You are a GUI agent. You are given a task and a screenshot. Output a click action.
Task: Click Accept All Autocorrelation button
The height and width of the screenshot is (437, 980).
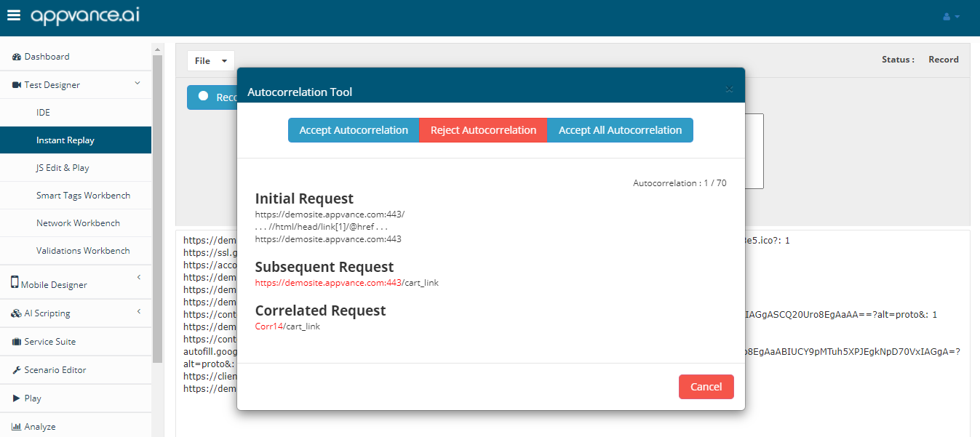[x=620, y=130]
